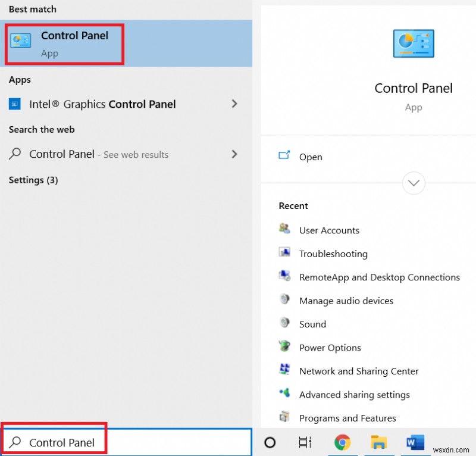Image resolution: width=476 pixels, height=456 pixels.
Task: Click the Power Options icon
Action: pos(284,346)
